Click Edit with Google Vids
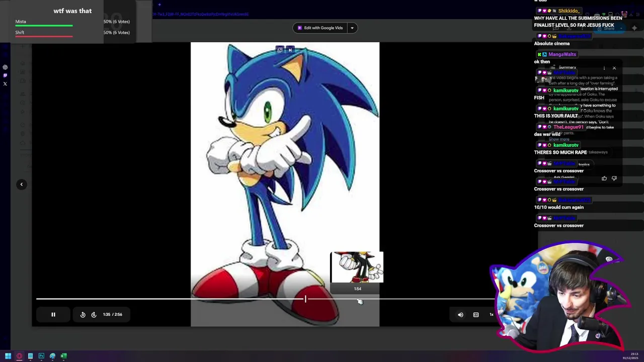Image resolution: width=644 pixels, height=362 pixels. point(319,28)
